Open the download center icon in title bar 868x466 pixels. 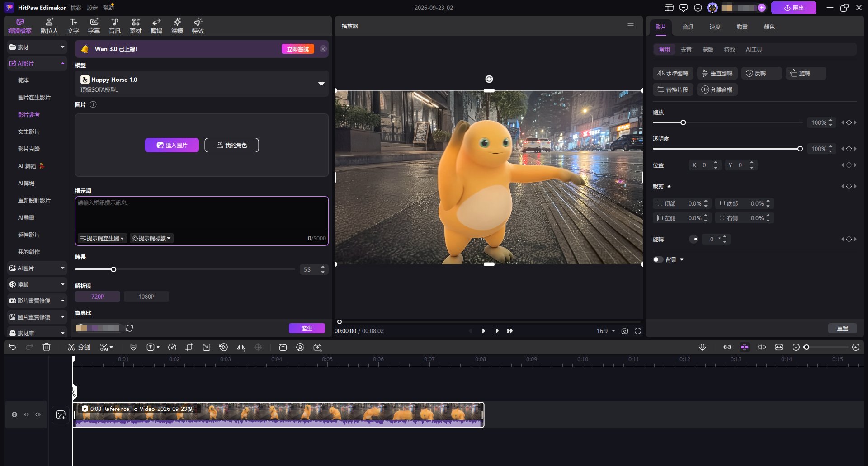(x=698, y=8)
